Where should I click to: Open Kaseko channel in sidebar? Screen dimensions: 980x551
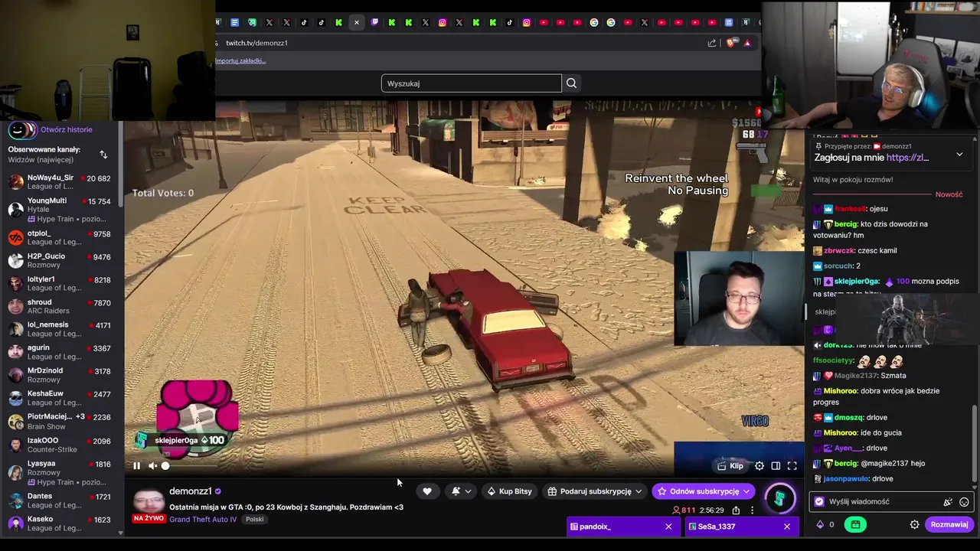[x=61, y=523]
